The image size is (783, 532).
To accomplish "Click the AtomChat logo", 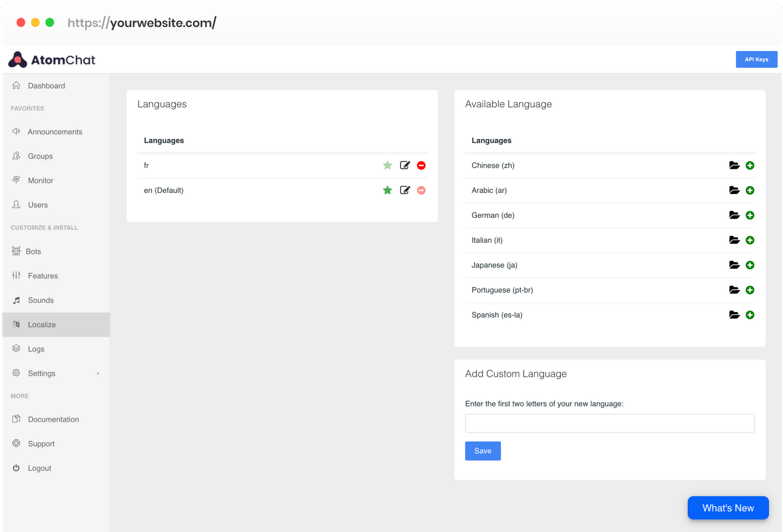I will point(51,59).
